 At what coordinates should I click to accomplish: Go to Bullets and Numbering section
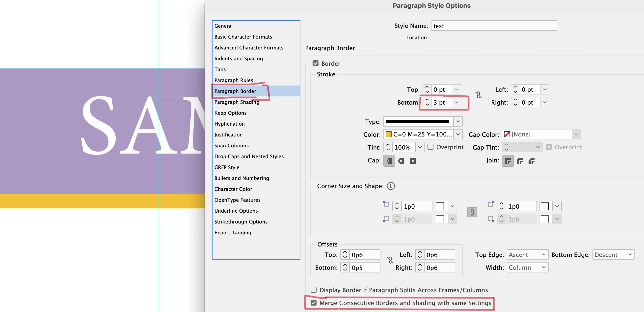(x=241, y=178)
